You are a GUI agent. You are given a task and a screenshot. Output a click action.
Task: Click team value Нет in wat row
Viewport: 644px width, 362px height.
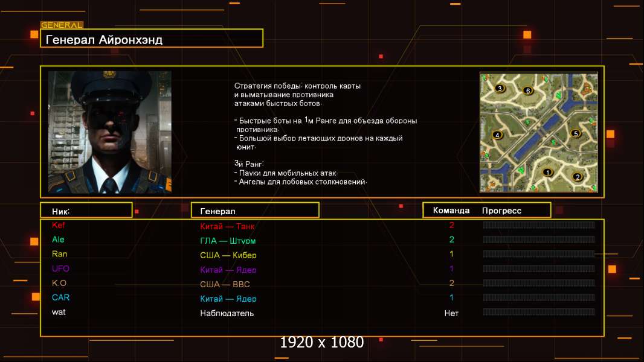[451, 313]
